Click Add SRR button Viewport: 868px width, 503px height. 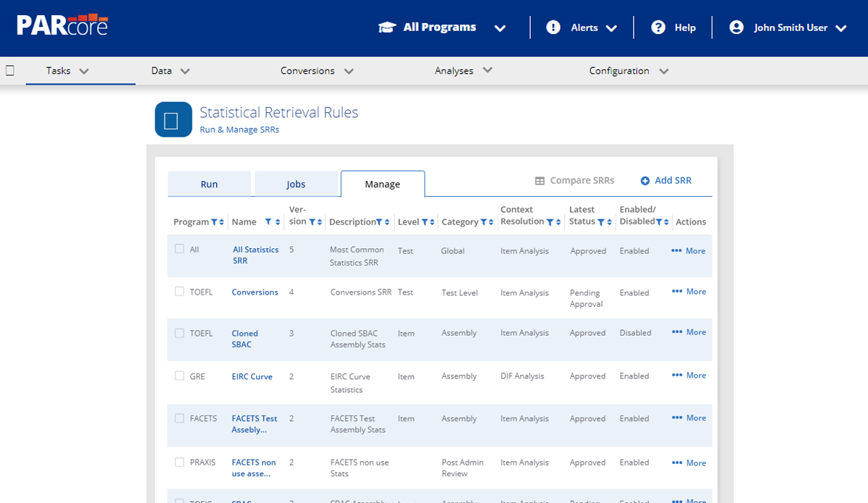point(665,181)
